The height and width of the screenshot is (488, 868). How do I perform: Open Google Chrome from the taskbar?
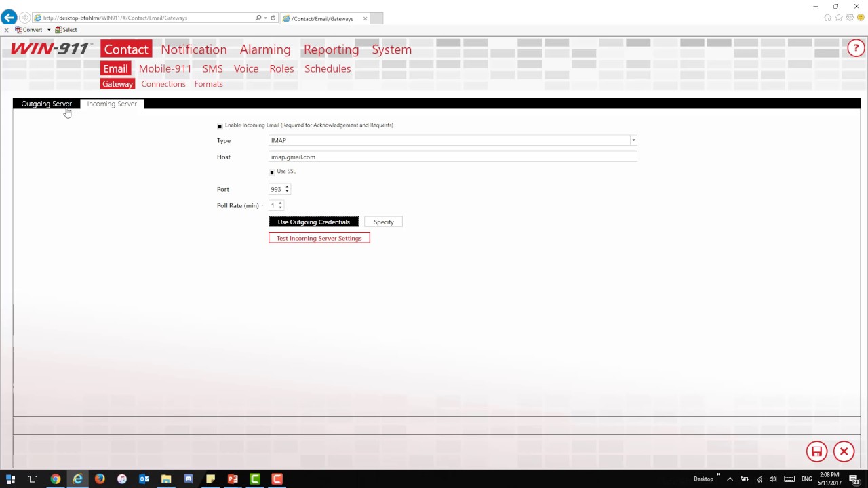[56, 479]
